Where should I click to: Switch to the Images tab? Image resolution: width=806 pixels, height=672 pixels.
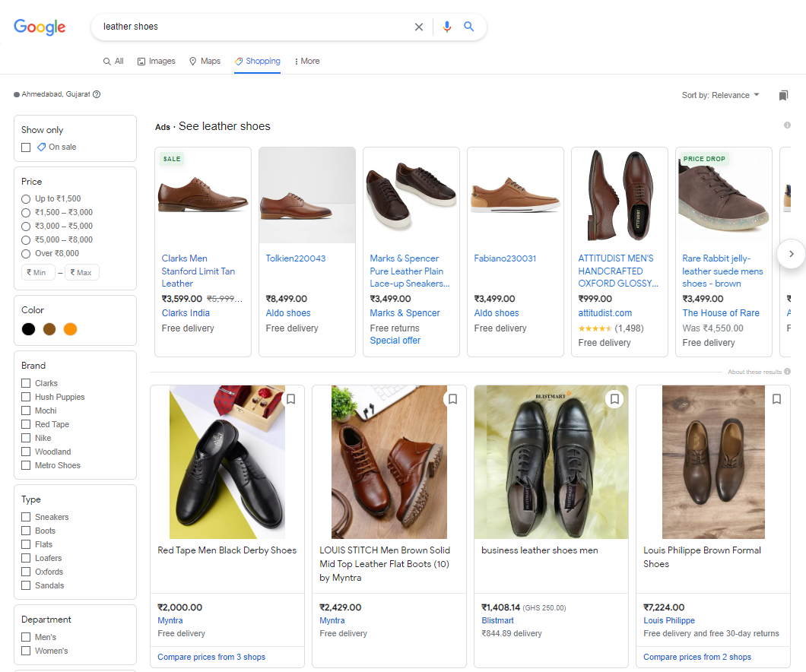[157, 61]
